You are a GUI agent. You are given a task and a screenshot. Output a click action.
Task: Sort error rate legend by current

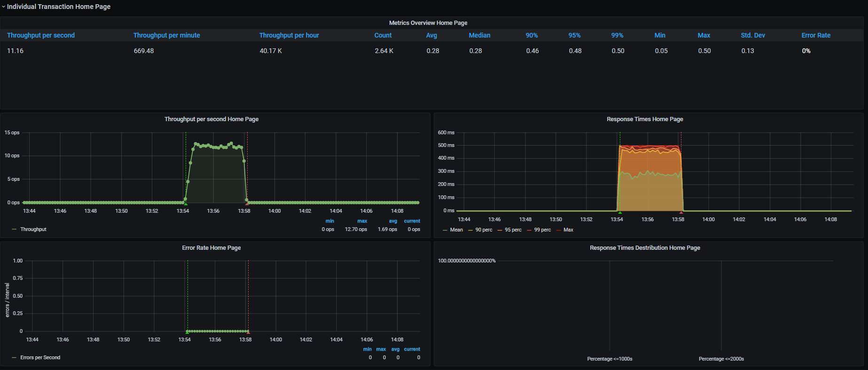(412, 349)
